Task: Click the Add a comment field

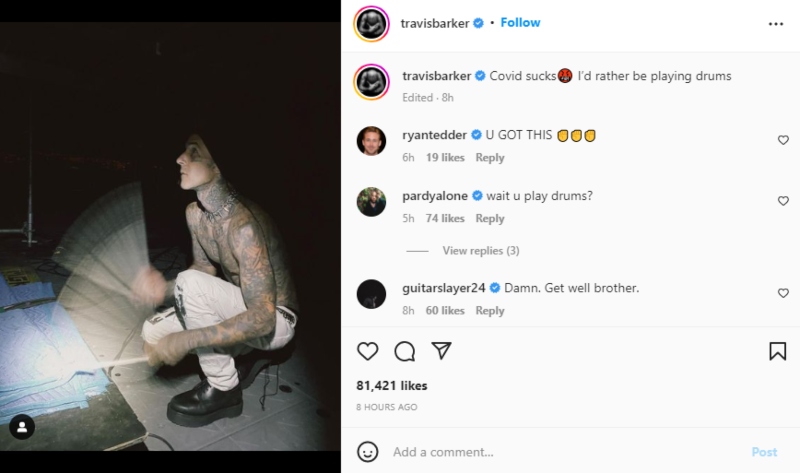Action: pyautogui.click(x=560, y=452)
